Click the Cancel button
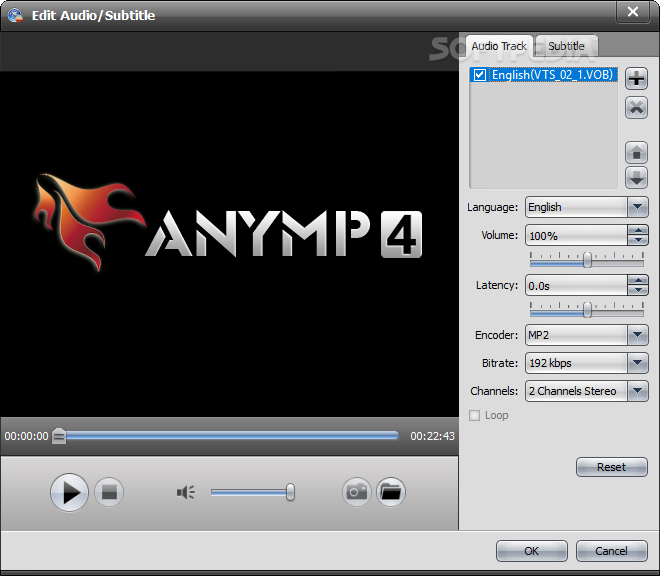This screenshot has height=576, width=660. pyautogui.click(x=611, y=551)
